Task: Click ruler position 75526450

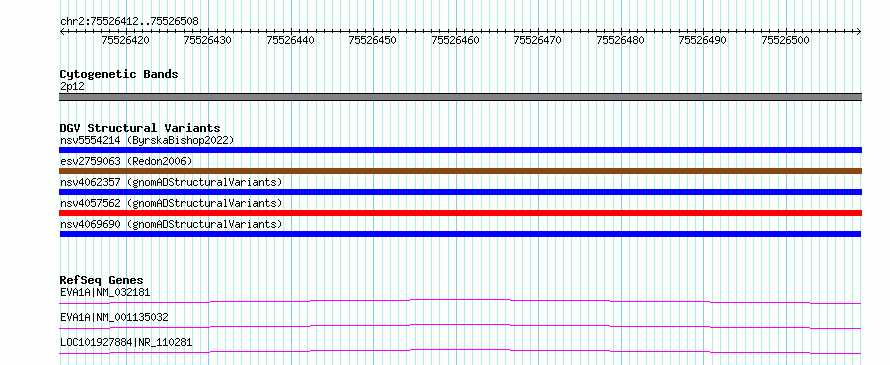Action: coord(373,41)
